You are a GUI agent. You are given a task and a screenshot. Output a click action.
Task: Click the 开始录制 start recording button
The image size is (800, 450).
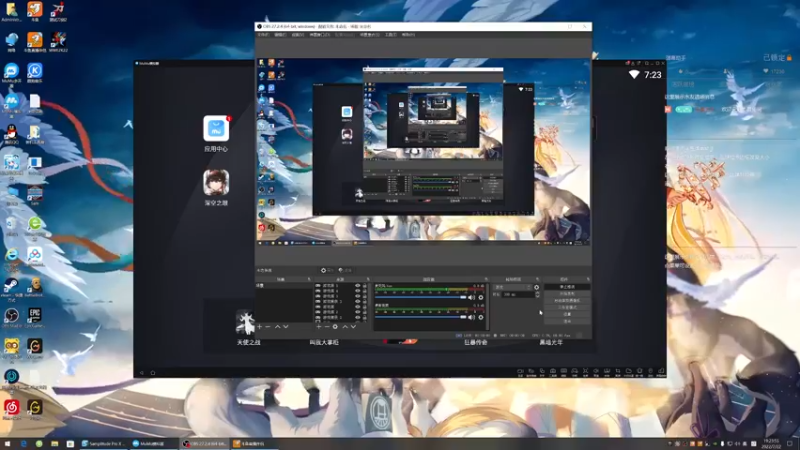(x=567, y=294)
